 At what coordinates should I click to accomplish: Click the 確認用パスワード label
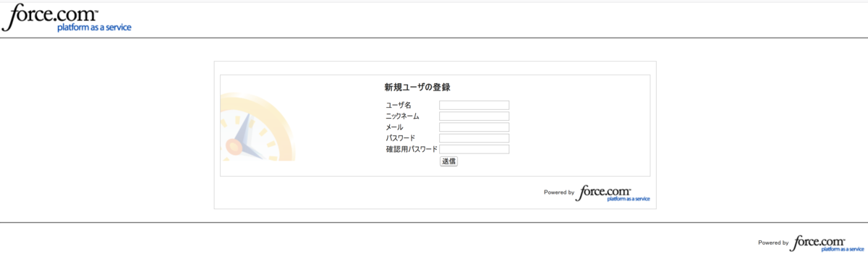point(412,150)
